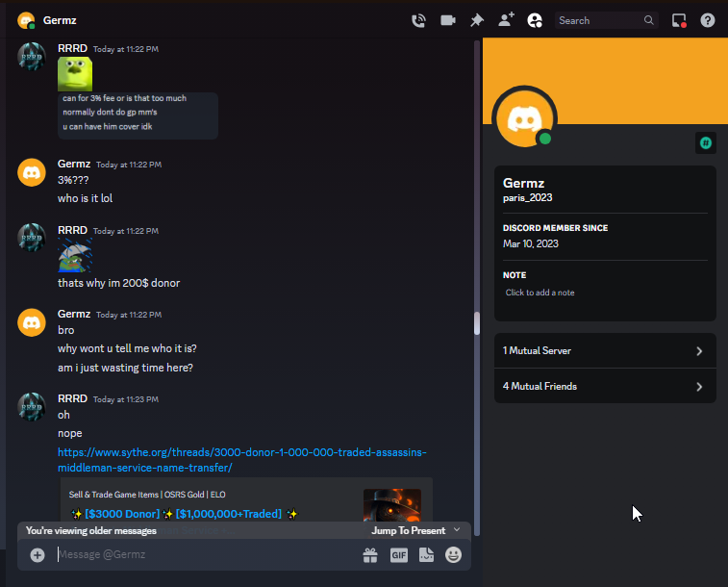Screen dimensions: 728x587
Task: Click the paris_2023 username
Action: (x=527, y=198)
